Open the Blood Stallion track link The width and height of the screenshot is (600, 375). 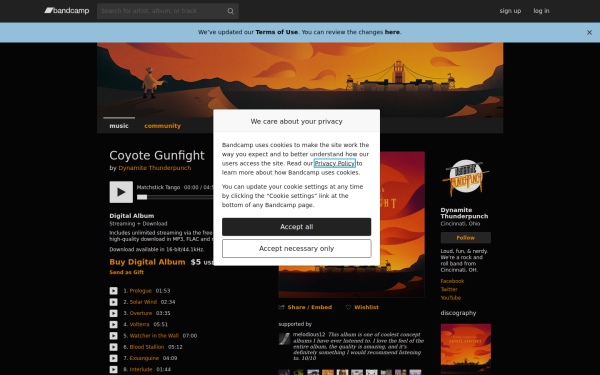point(147,347)
